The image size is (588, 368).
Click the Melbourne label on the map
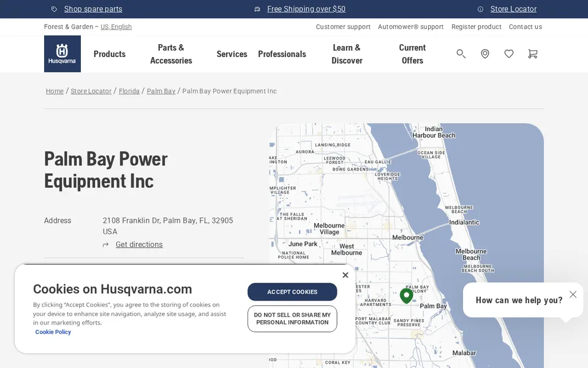408,238
